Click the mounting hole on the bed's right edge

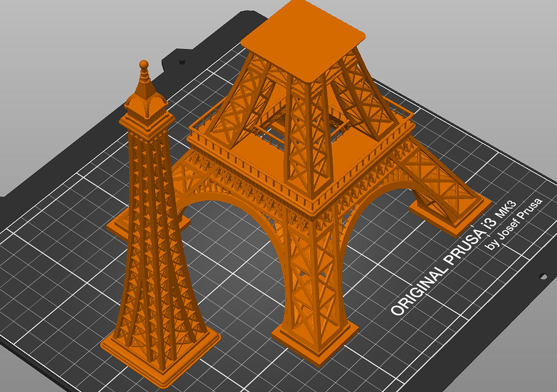(x=543, y=277)
